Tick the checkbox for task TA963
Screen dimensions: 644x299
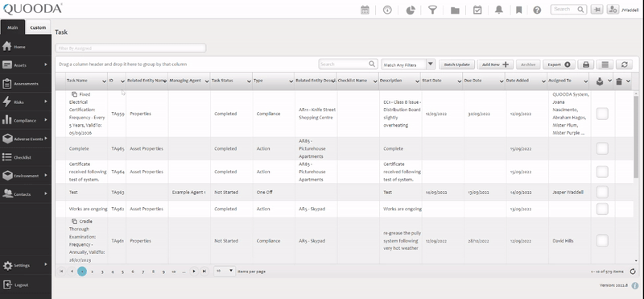point(601,192)
